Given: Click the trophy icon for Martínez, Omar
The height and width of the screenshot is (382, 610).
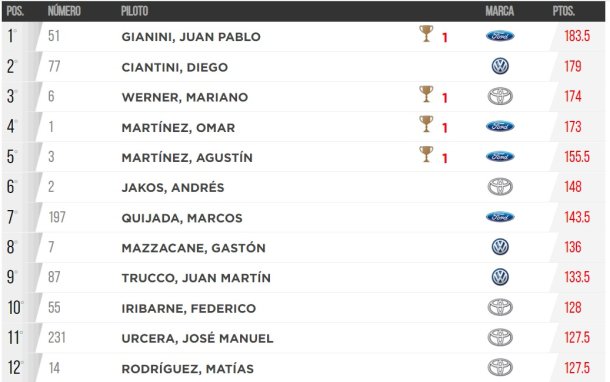Looking at the screenshot, I should pyautogui.click(x=426, y=124).
